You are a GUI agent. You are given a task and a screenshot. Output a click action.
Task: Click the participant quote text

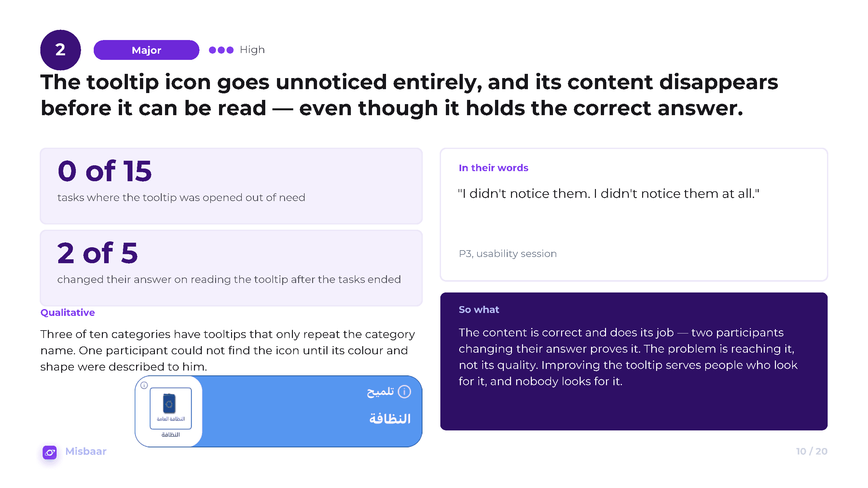coord(609,194)
